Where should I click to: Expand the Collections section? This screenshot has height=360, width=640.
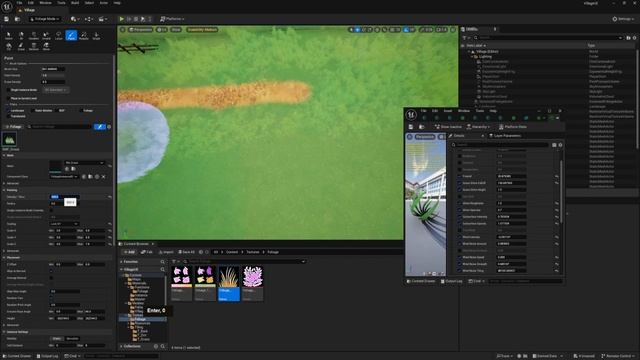pyautogui.click(x=121, y=346)
